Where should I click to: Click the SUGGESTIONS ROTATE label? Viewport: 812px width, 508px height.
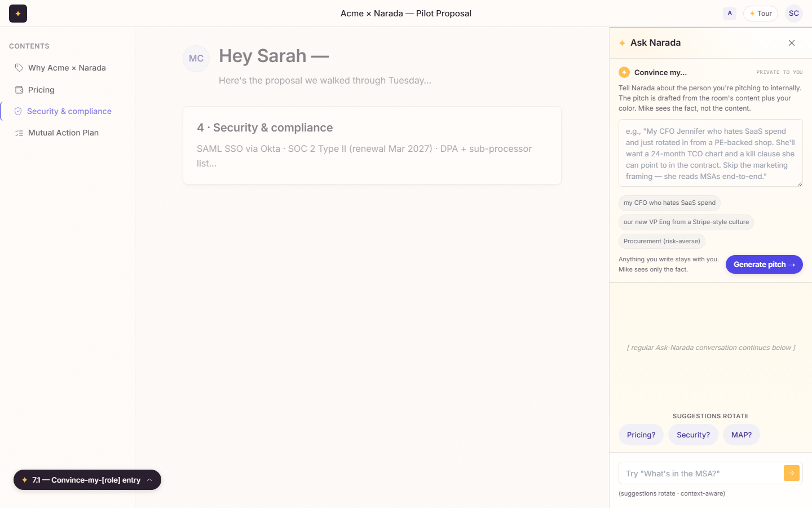click(710, 416)
